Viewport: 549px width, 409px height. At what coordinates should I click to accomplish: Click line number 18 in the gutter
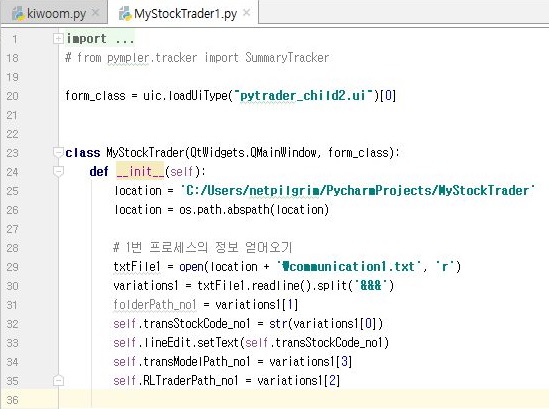point(13,58)
